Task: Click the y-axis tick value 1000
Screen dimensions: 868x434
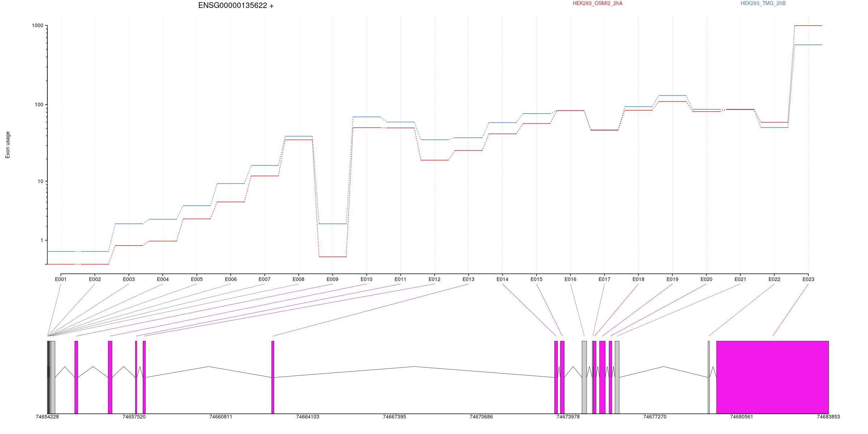Action: click(38, 25)
